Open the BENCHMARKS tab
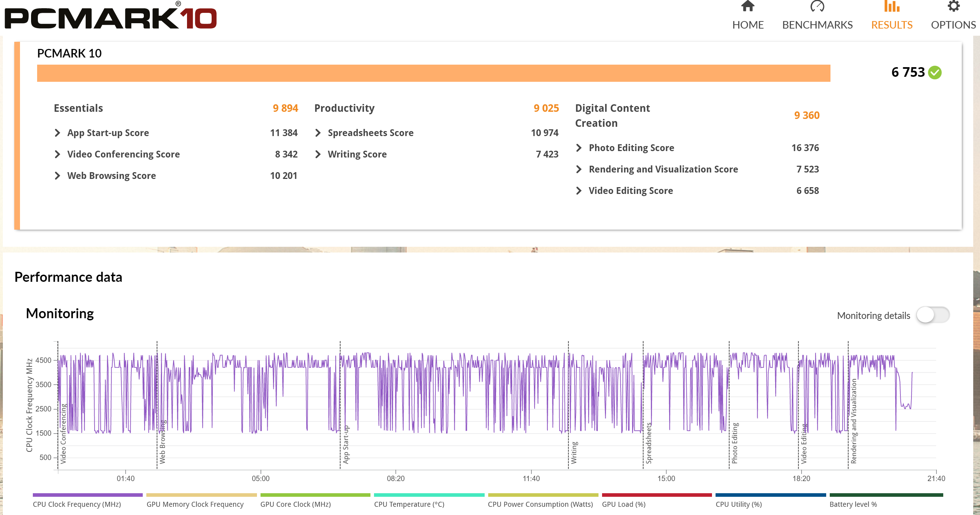 click(x=817, y=25)
